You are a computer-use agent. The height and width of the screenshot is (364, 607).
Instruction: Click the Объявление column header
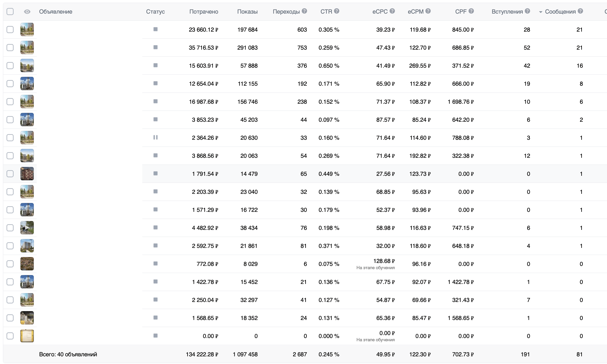click(56, 12)
